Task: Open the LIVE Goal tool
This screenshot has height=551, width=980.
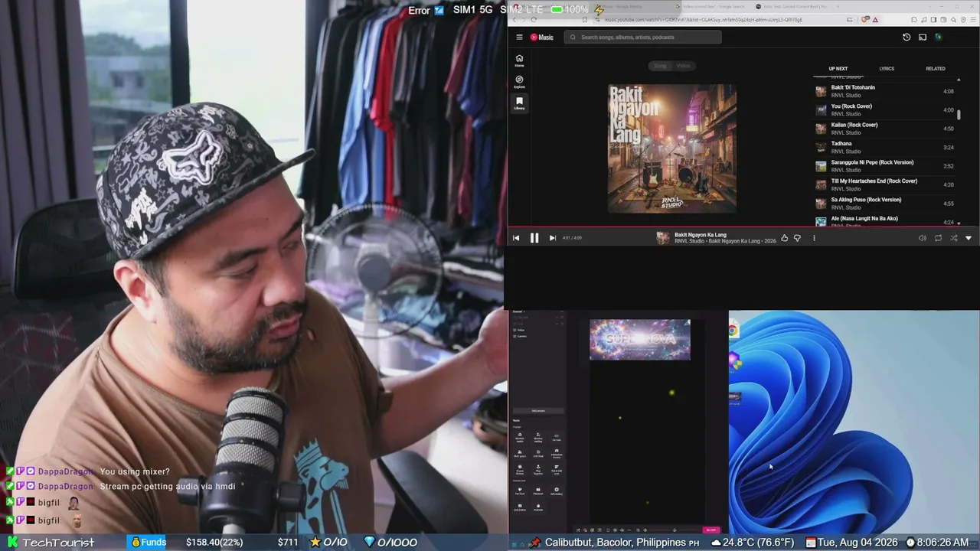Action: (x=538, y=453)
